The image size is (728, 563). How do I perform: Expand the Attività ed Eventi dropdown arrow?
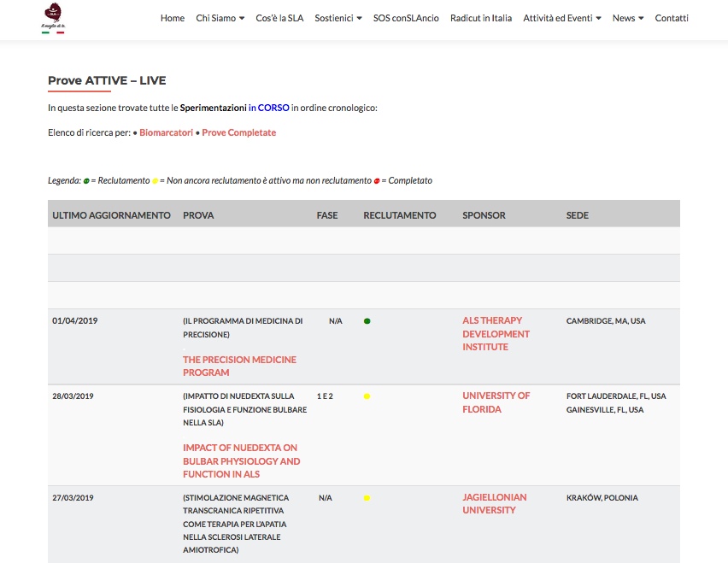598,19
